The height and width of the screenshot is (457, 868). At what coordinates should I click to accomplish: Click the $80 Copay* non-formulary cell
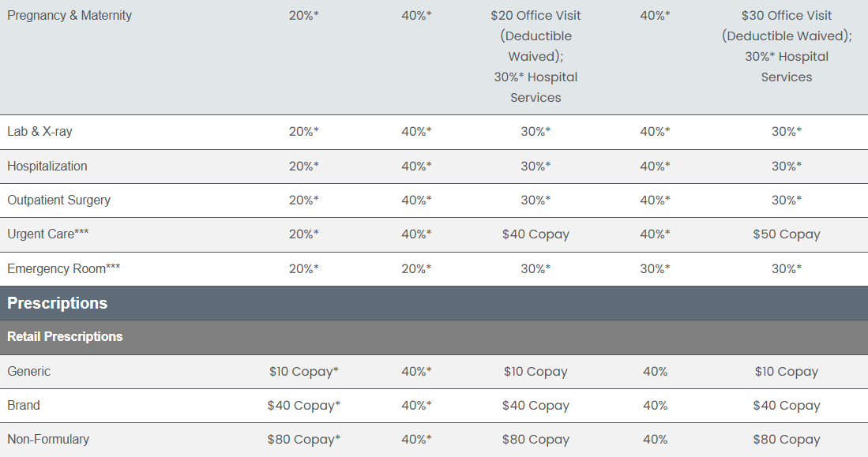304,440
